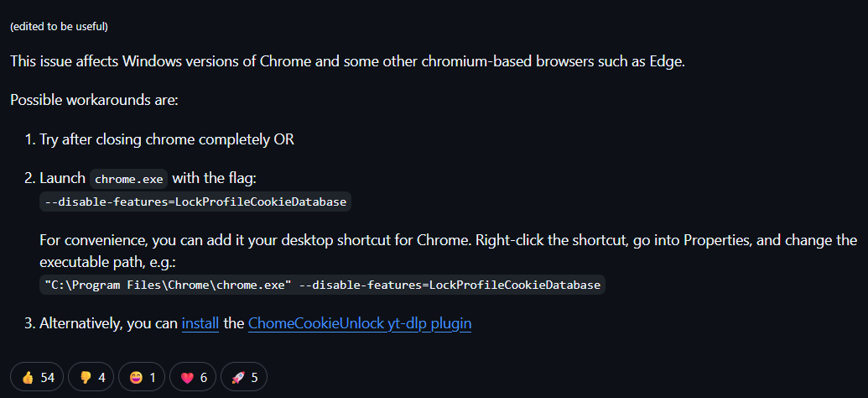Click the 'Possible workarounds are:' line
This screenshot has width=868, height=398.
click(94, 101)
